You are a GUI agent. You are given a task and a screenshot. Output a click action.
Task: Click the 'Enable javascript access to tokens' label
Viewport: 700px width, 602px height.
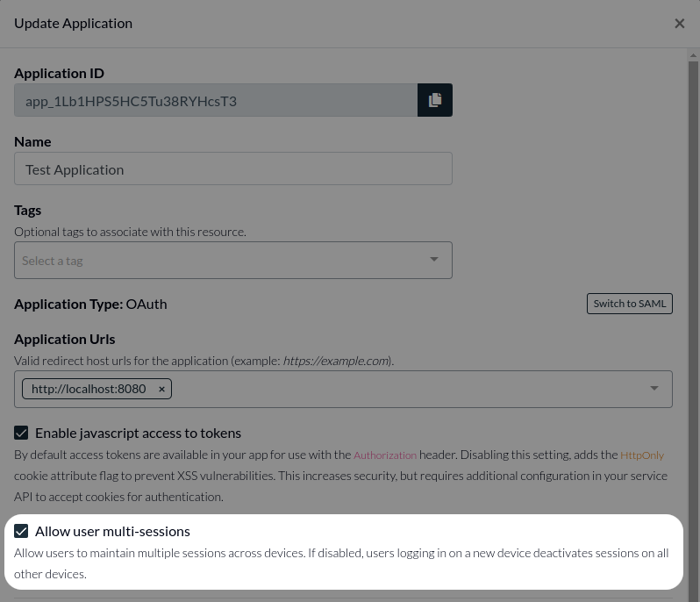pyautogui.click(x=138, y=433)
